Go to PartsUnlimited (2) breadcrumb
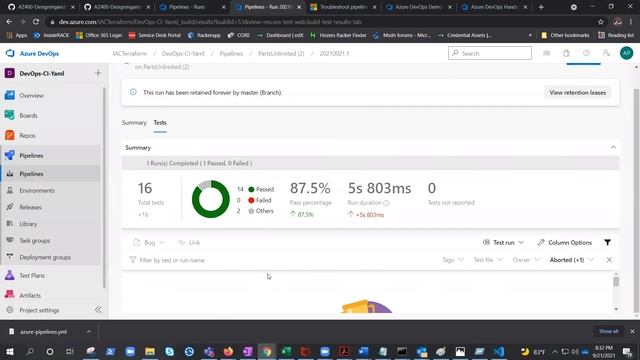This screenshot has height=360, width=640. click(281, 53)
